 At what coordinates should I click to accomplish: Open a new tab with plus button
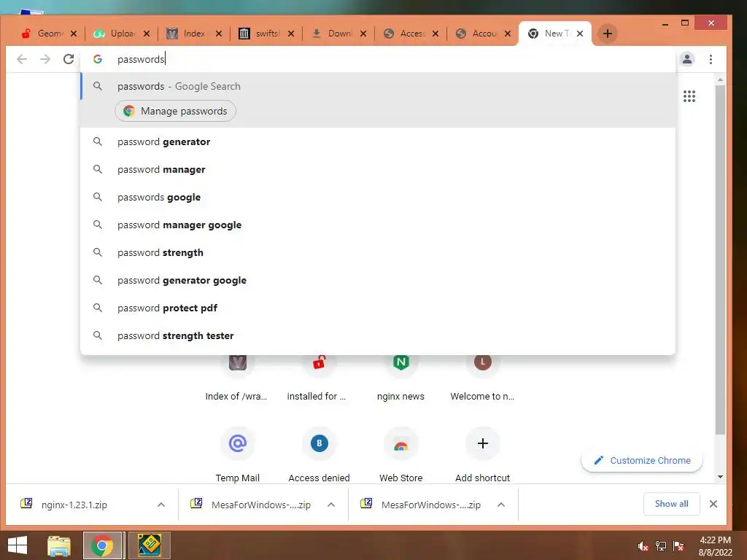608,34
